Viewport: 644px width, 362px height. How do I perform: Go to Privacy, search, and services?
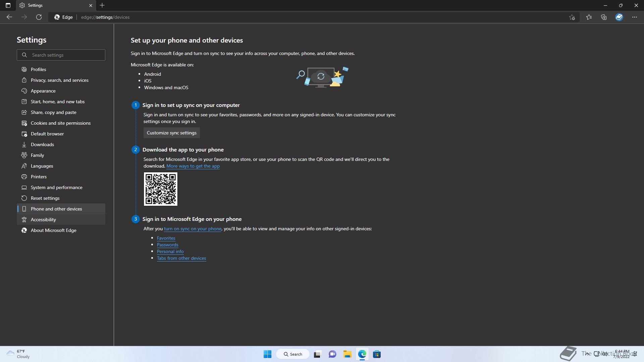point(59,80)
